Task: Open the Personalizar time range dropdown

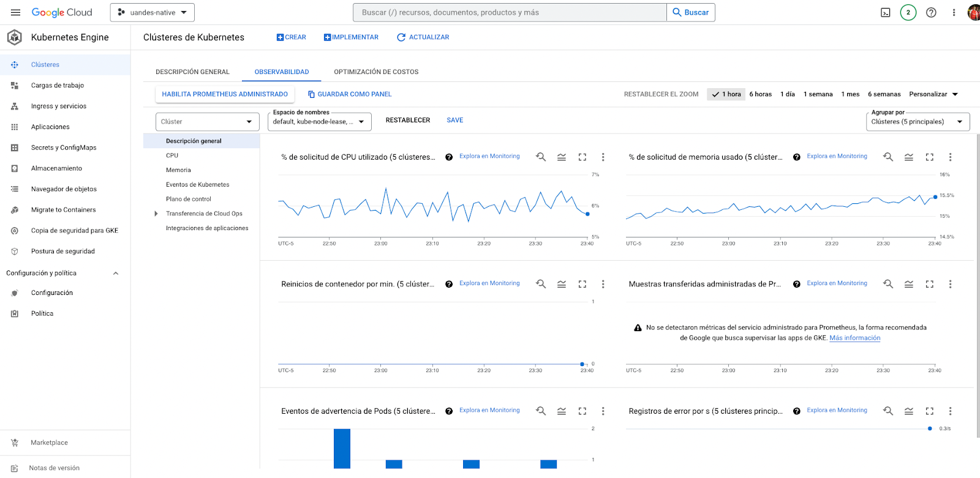Action: 933,94
